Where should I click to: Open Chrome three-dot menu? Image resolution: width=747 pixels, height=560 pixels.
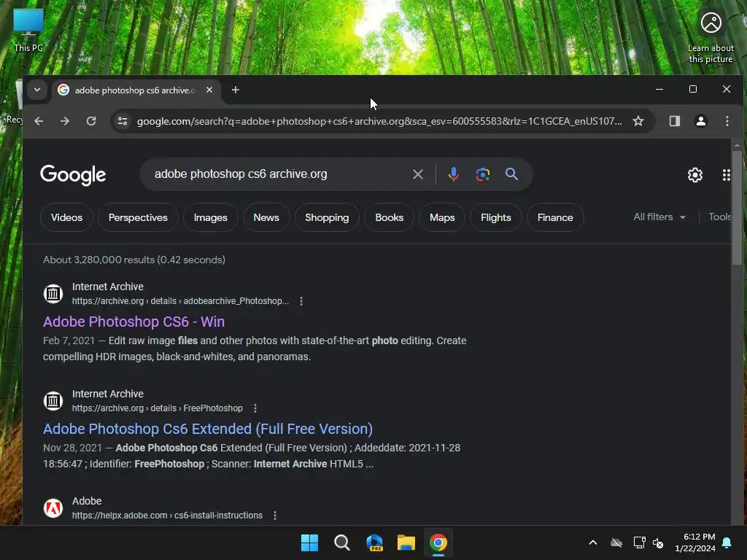click(727, 121)
